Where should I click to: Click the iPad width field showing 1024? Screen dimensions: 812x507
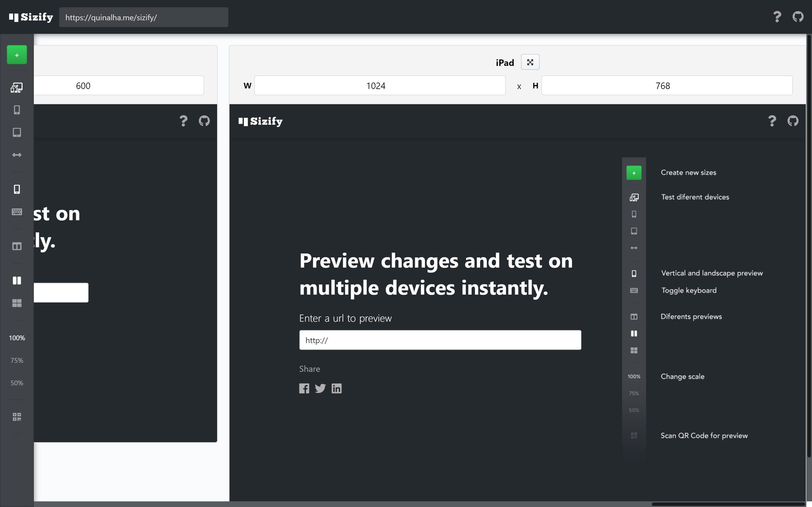click(x=379, y=86)
